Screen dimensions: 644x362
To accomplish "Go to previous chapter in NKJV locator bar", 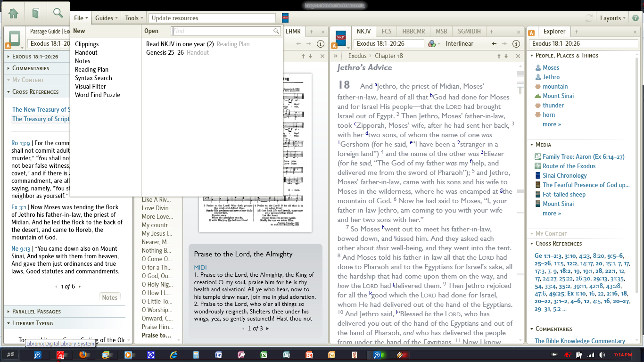I will point(499,56).
